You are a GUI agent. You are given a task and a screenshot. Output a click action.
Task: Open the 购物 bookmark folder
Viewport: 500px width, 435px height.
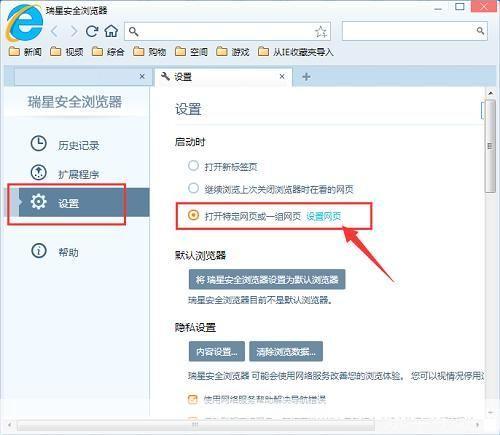[150, 52]
